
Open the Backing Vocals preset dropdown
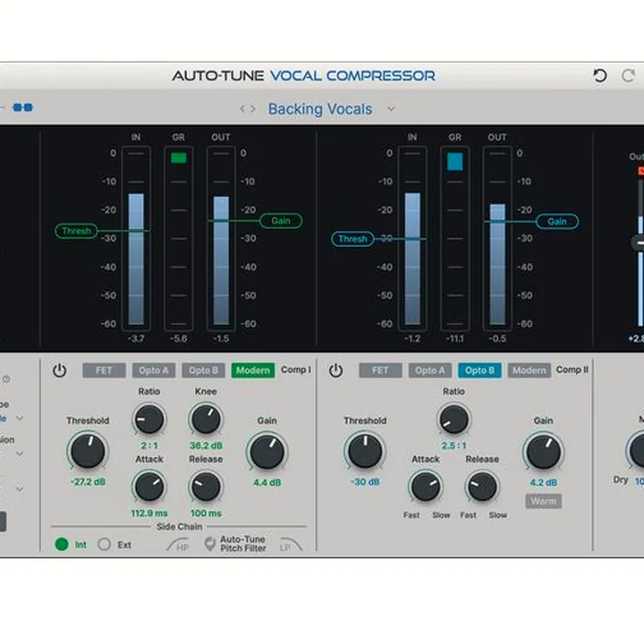(391, 109)
